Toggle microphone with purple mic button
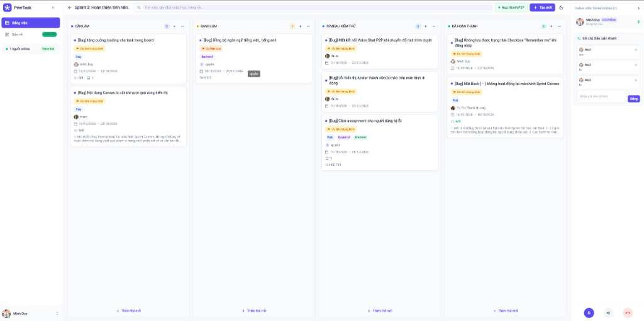Viewport: 644px width, 321px height. click(x=589, y=313)
